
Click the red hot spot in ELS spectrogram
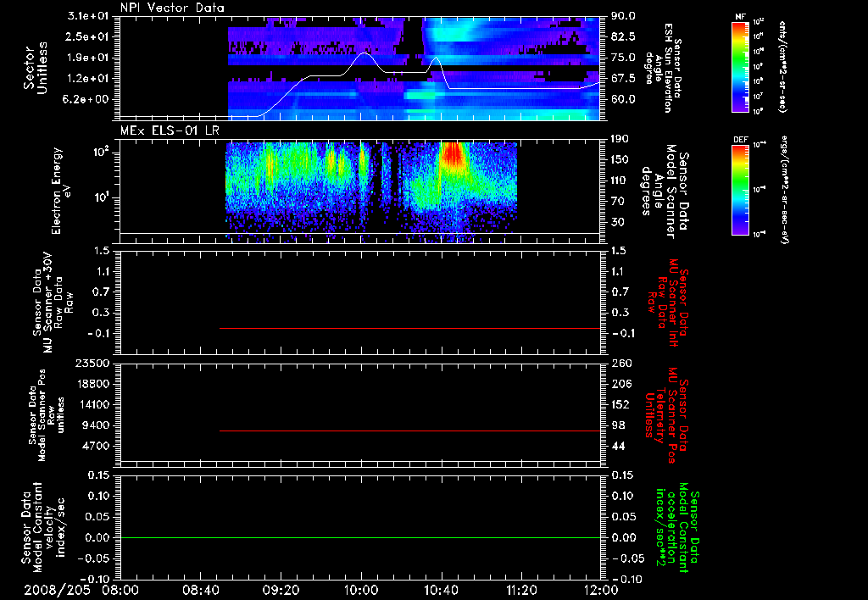[453, 153]
